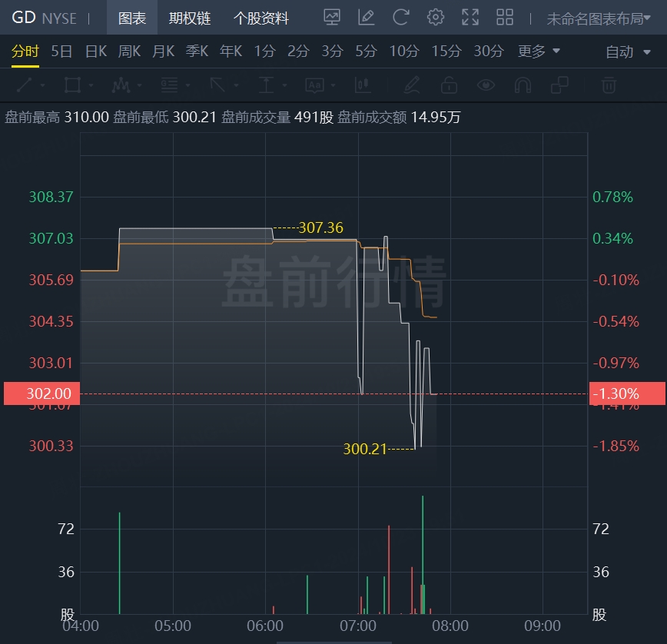Screen dimensions: 667x644
Task: Expand chart to fullscreen
Action: coord(470,18)
